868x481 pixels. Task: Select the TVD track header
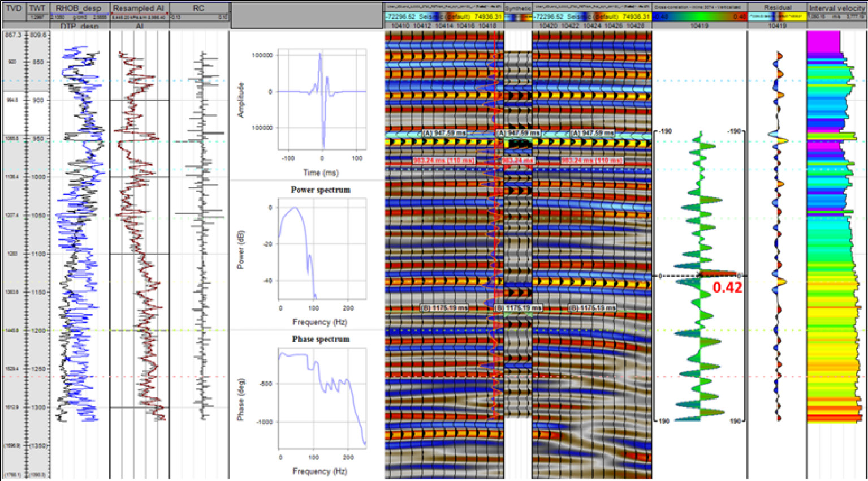pyautogui.click(x=13, y=8)
